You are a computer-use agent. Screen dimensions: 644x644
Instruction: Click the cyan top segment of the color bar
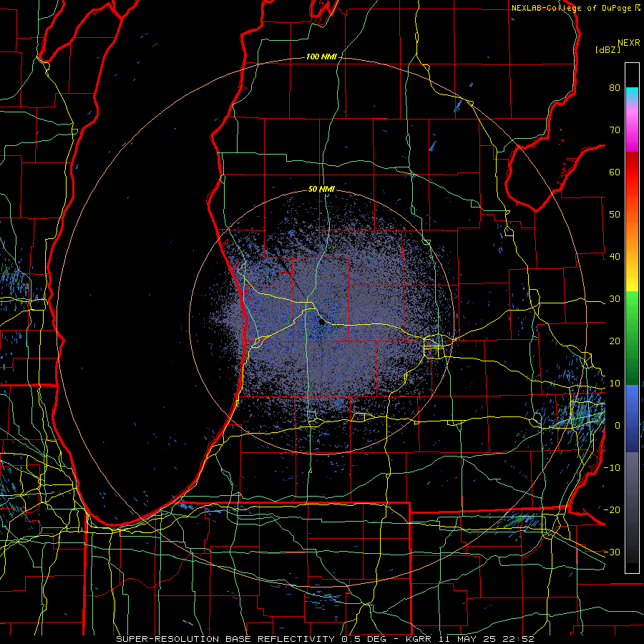point(632,94)
